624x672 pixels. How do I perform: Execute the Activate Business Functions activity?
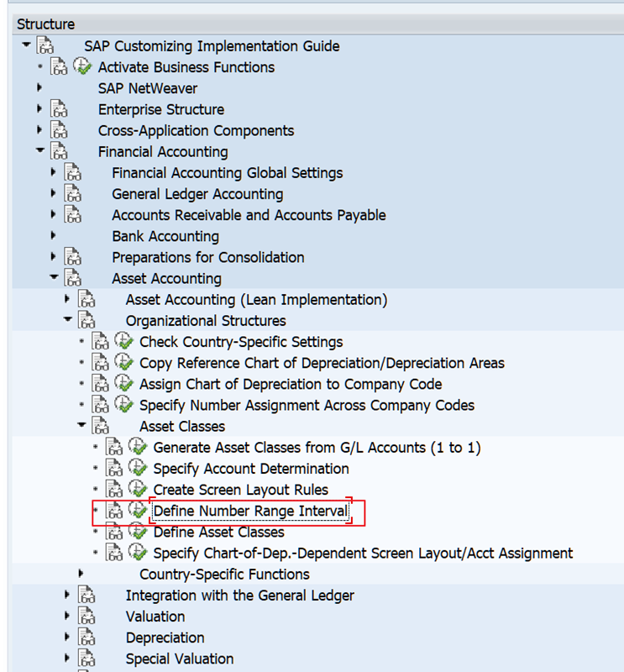81,66
